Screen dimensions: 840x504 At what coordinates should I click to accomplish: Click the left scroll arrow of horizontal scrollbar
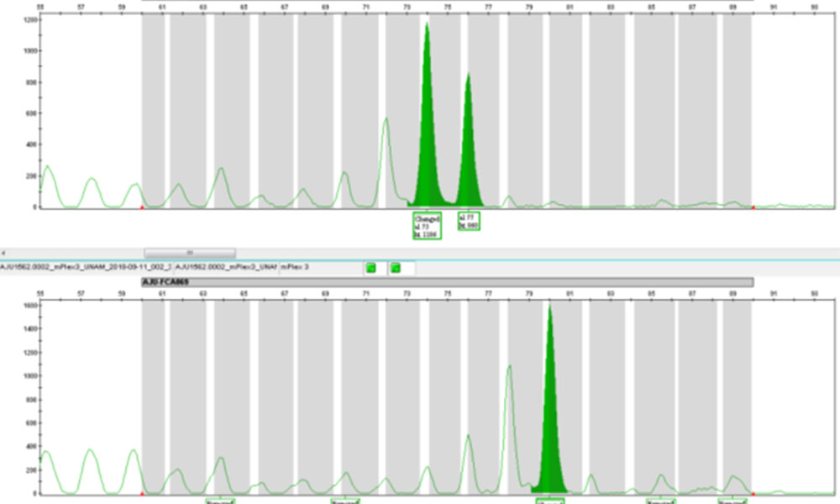click(4, 252)
